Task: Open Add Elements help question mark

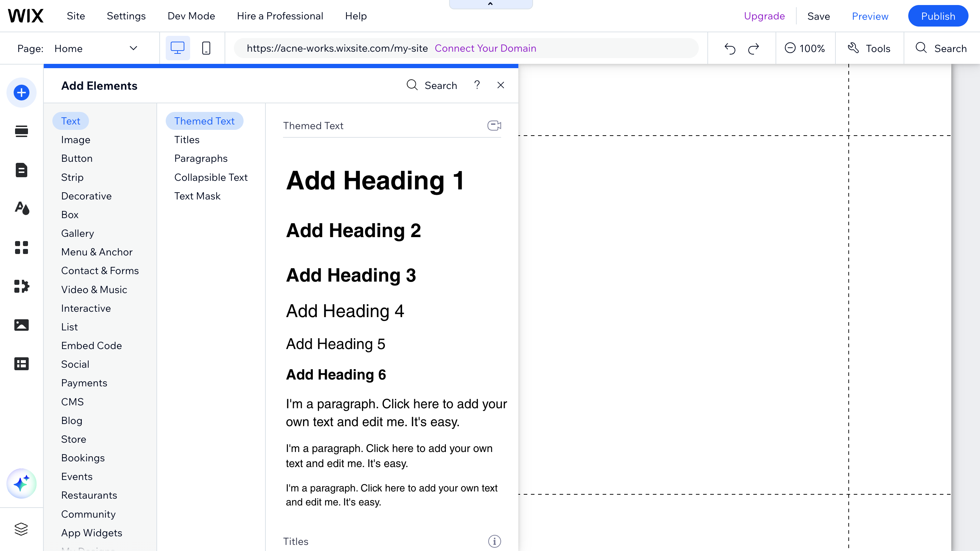Action: (x=477, y=85)
